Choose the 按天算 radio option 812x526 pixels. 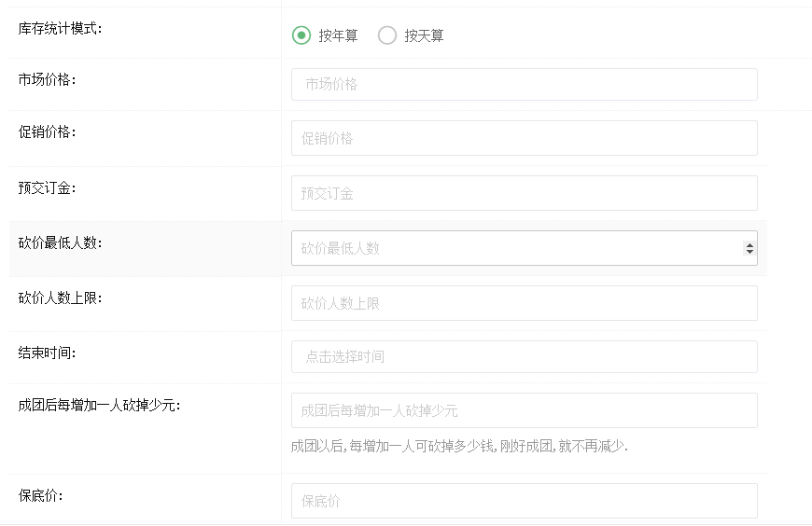[x=387, y=35]
